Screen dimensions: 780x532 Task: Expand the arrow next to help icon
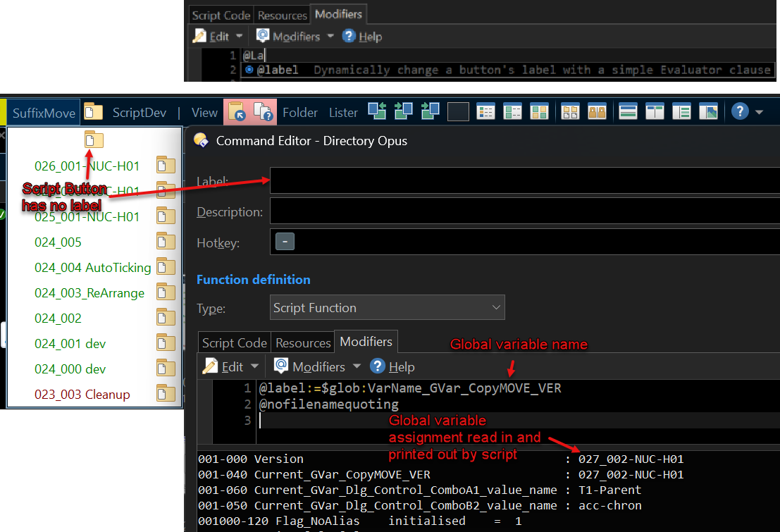(x=760, y=113)
